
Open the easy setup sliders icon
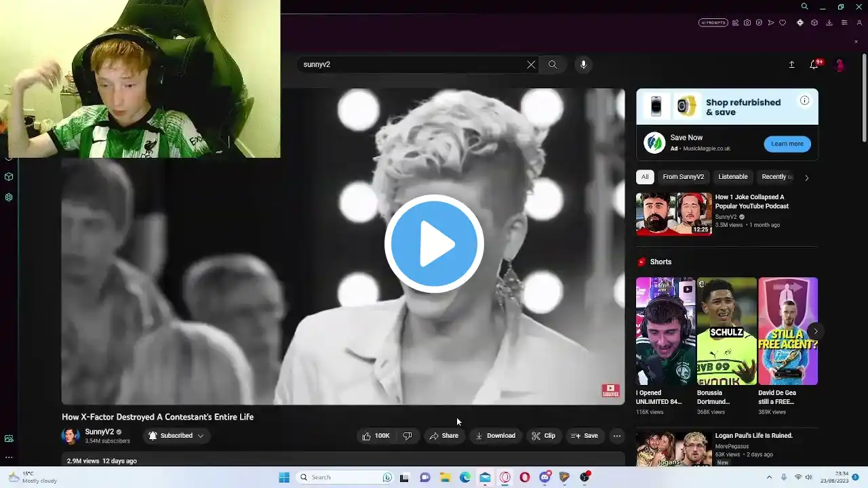pos(844,22)
